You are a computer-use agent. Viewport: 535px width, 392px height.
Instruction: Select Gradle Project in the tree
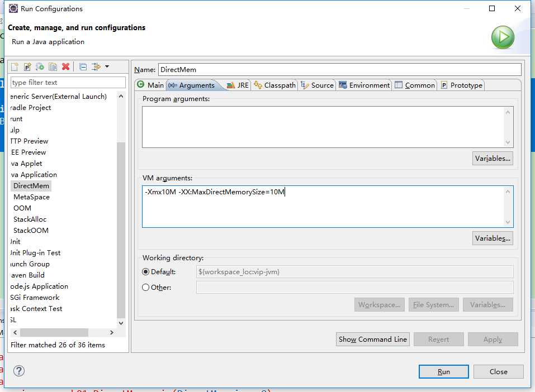31,107
